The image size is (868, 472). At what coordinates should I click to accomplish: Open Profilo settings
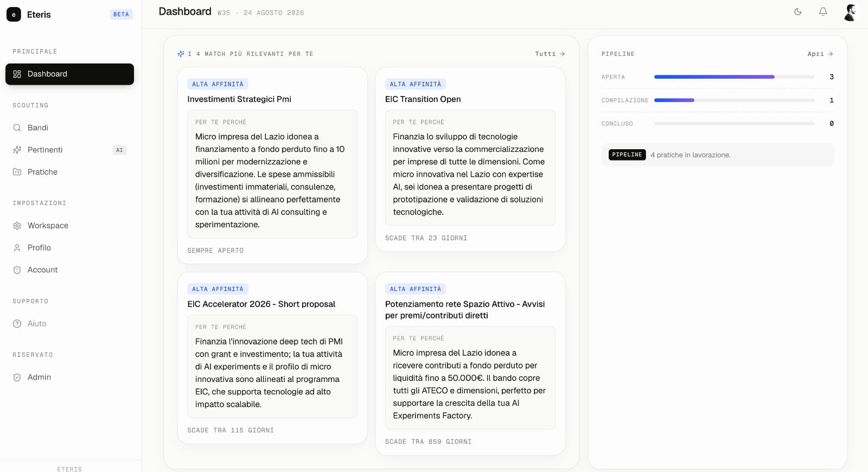pos(69,248)
